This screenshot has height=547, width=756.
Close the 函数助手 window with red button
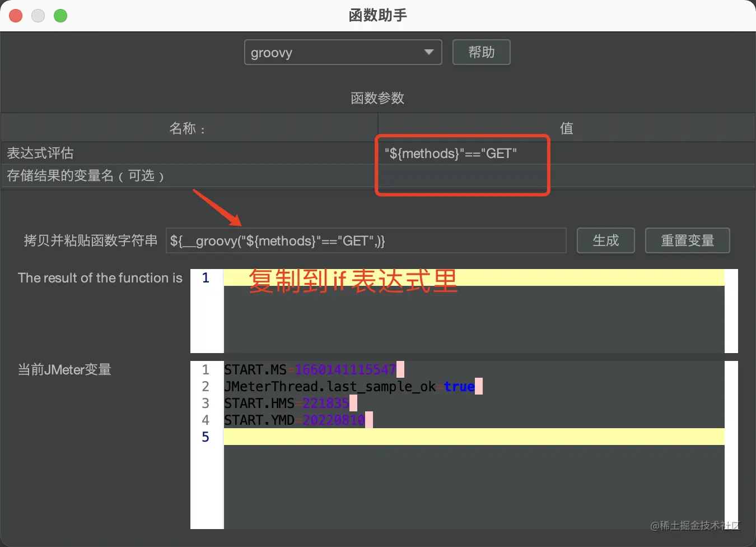pyautogui.click(x=16, y=16)
